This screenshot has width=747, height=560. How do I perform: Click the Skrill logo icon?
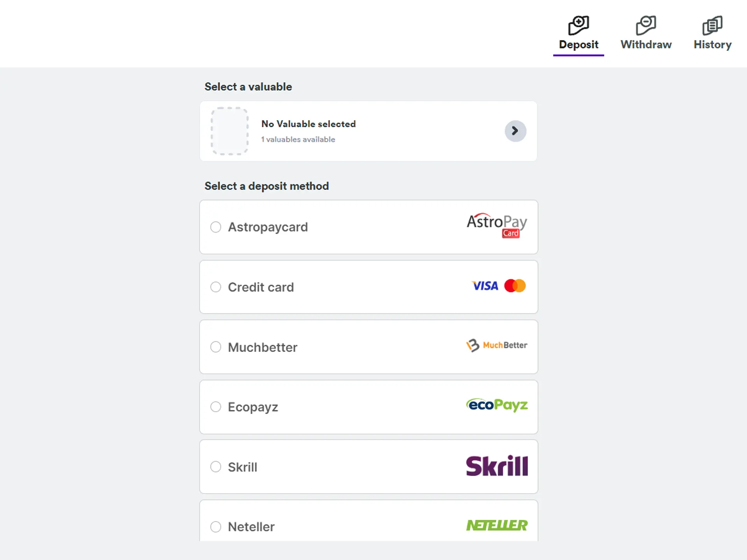click(497, 466)
